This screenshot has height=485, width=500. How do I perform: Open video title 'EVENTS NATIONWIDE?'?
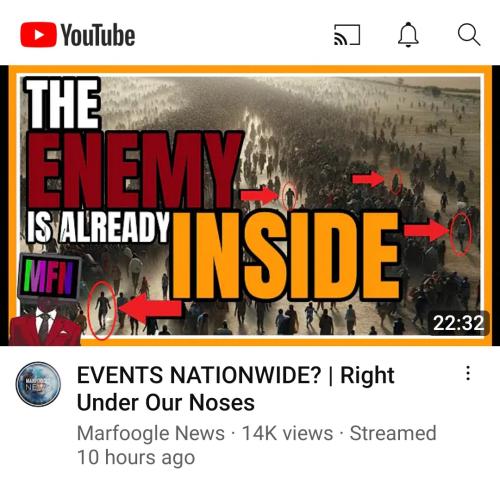coord(199,375)
